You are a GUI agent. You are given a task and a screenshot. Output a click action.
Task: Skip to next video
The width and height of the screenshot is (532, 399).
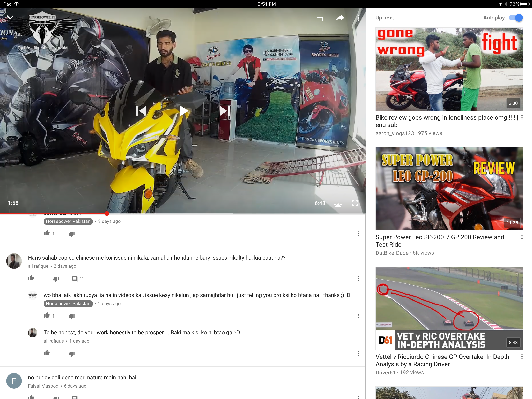coord(225,111)
